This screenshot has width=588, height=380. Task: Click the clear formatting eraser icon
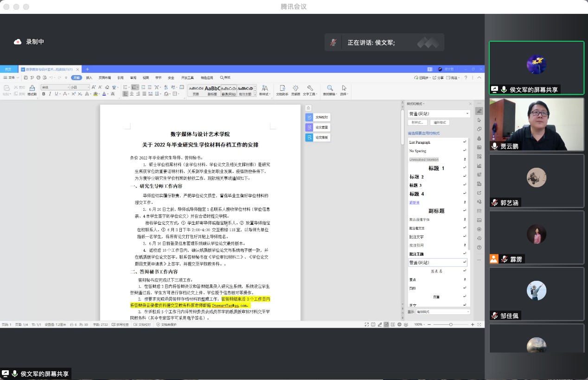click(x=107, y=87)
